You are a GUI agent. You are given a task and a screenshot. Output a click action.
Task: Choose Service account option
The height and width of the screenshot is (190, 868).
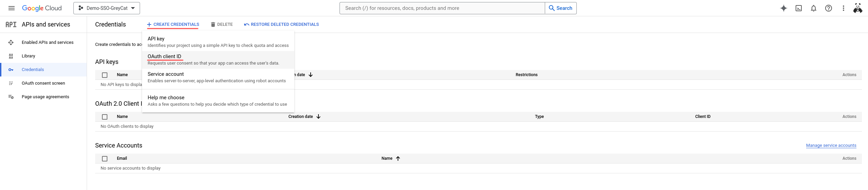(x=218, y=77)
